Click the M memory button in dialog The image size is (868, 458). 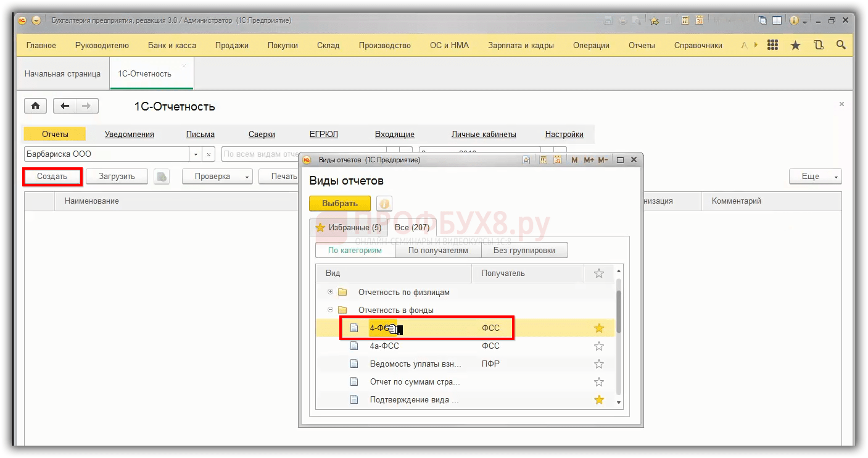point(575,160)
